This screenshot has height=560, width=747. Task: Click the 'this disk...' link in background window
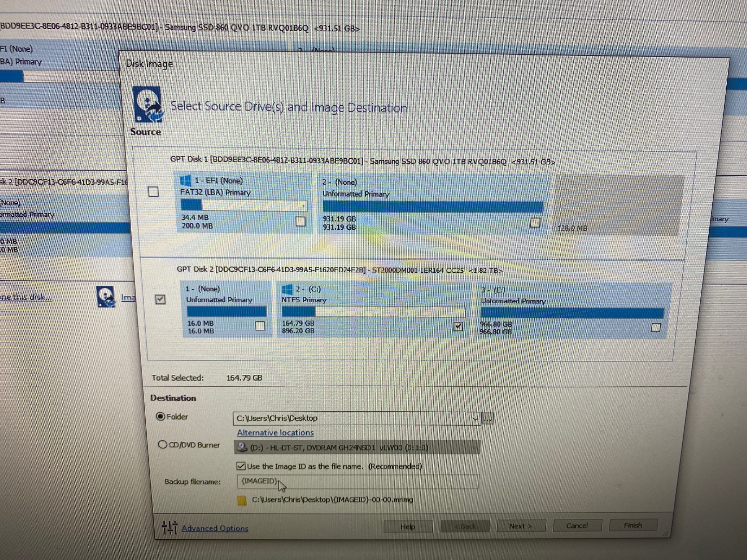pos(26,297)
